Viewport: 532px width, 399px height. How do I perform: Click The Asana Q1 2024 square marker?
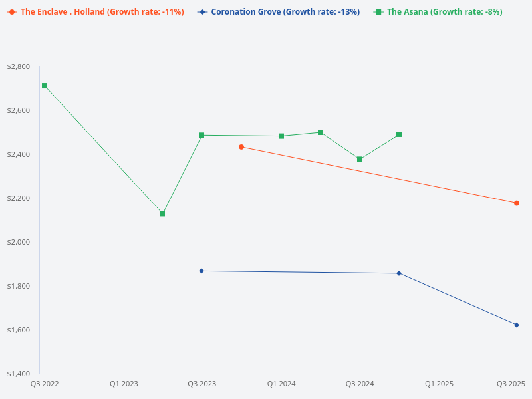(281, 136)
